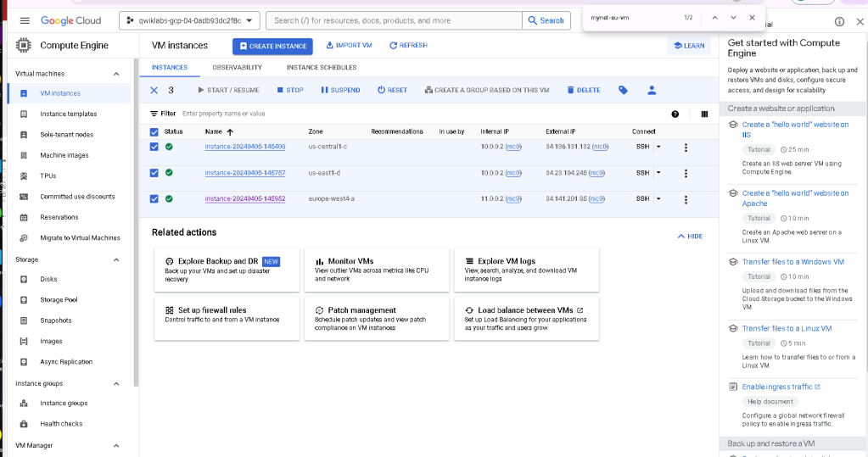This screenshot has width=868, height=457.
Task: Open more actions for instance-20240405-145406
Action: (x=686, y=148)
